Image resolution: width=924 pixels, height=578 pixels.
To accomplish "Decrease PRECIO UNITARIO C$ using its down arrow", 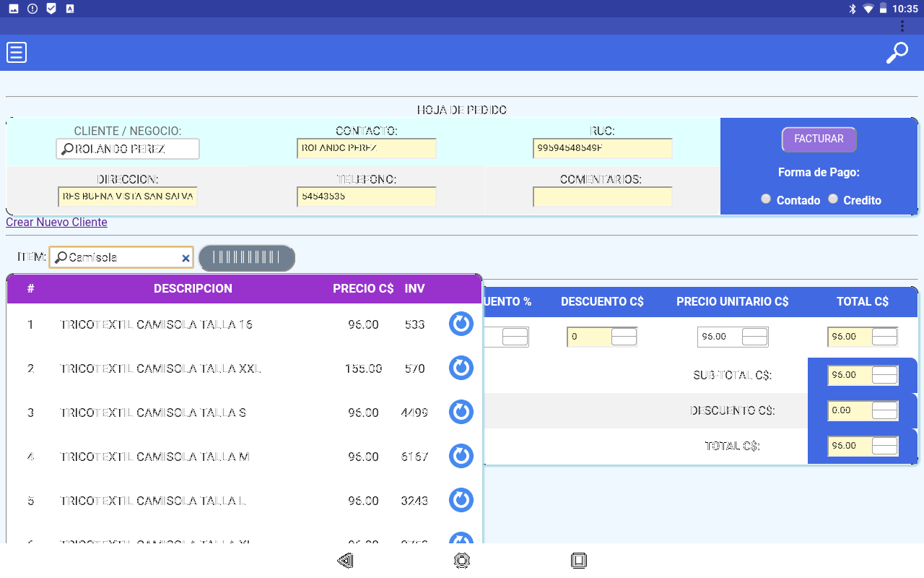I will (755, 340).
